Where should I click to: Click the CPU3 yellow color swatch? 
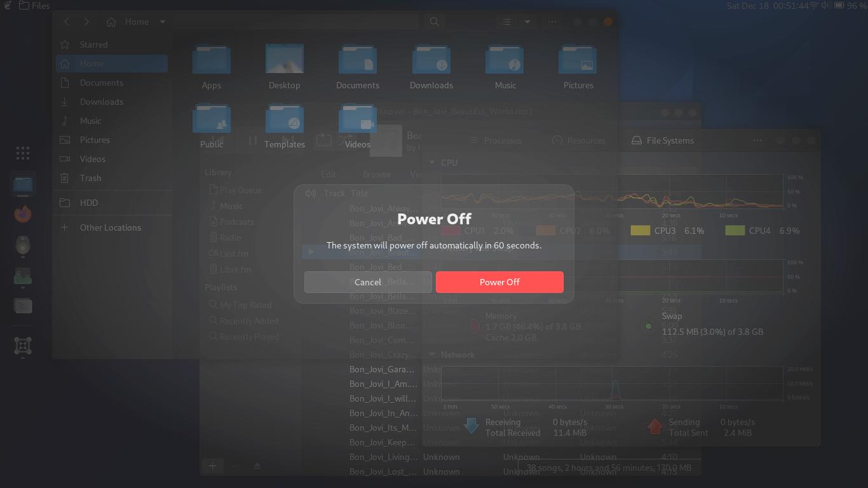[640, 231]
